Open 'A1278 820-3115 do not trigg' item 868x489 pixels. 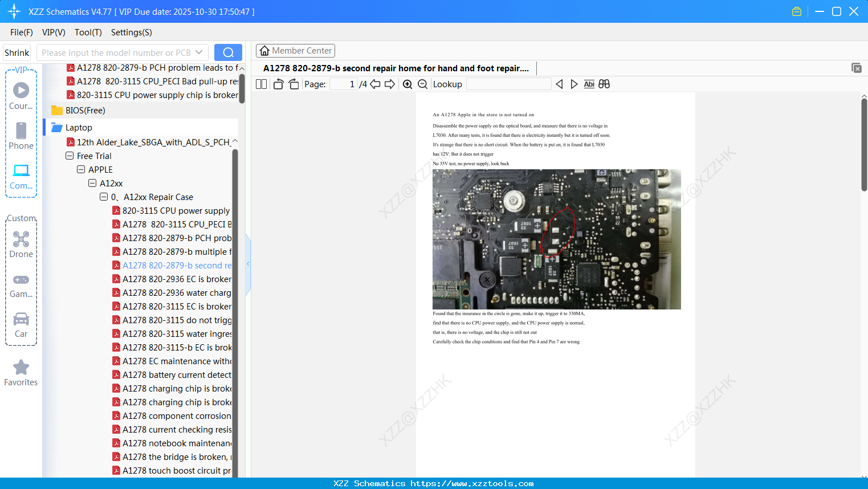pos(172,320)
